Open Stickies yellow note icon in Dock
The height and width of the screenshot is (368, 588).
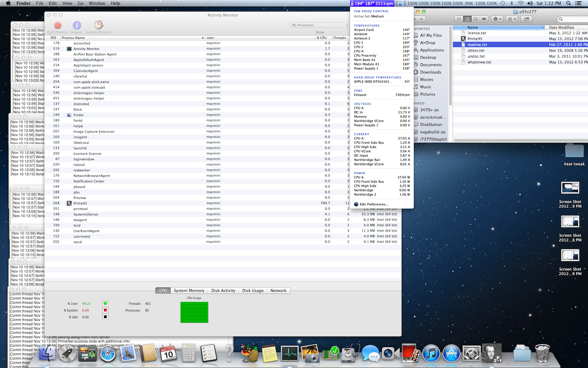pyautogui.click(x=269, y=353)
